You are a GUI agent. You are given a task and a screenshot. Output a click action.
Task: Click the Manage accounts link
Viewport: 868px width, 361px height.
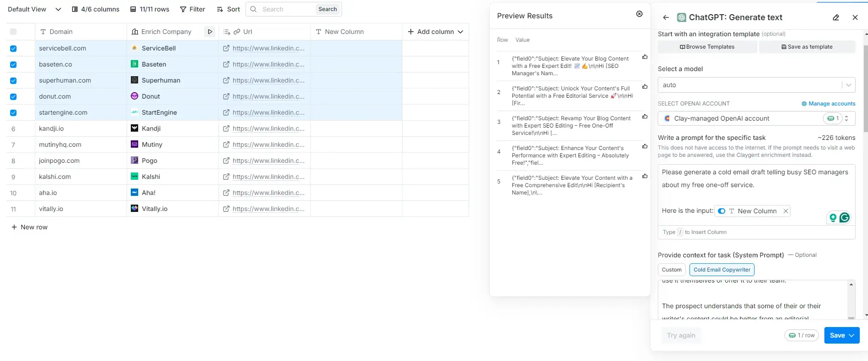[828, 104]
